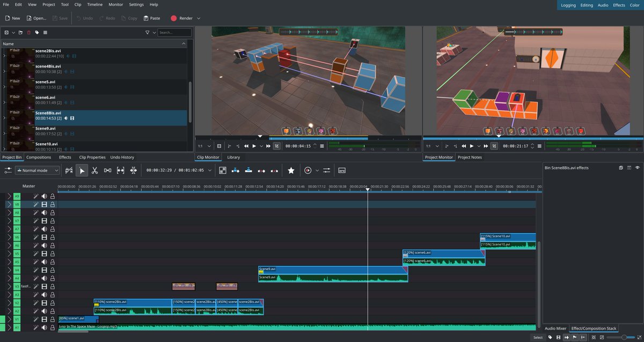Select the Slip tool in timeline toolbar

point(120,170)
